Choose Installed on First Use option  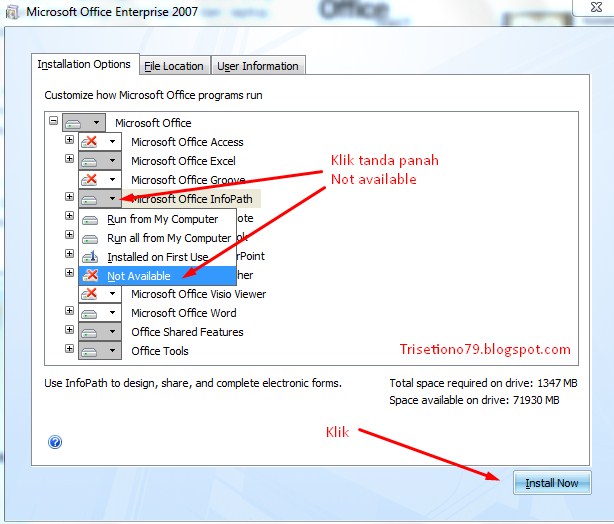[157, 257]
